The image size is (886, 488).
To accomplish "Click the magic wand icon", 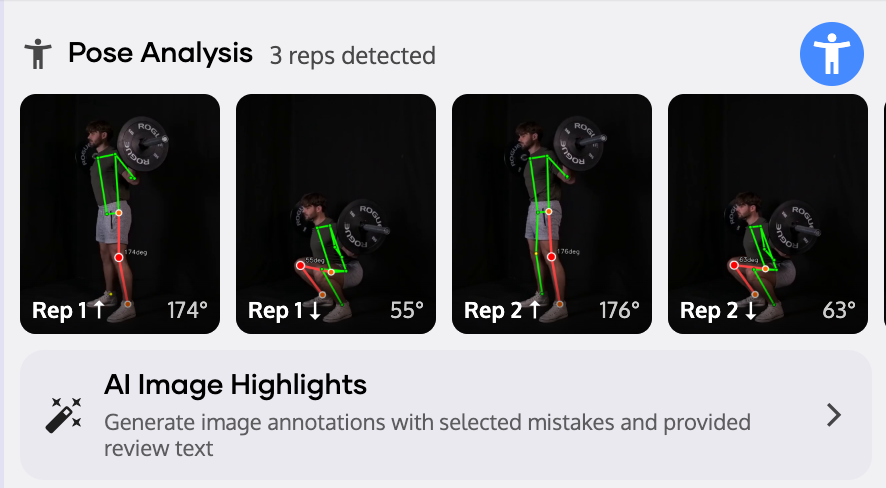I will [64, 414].
